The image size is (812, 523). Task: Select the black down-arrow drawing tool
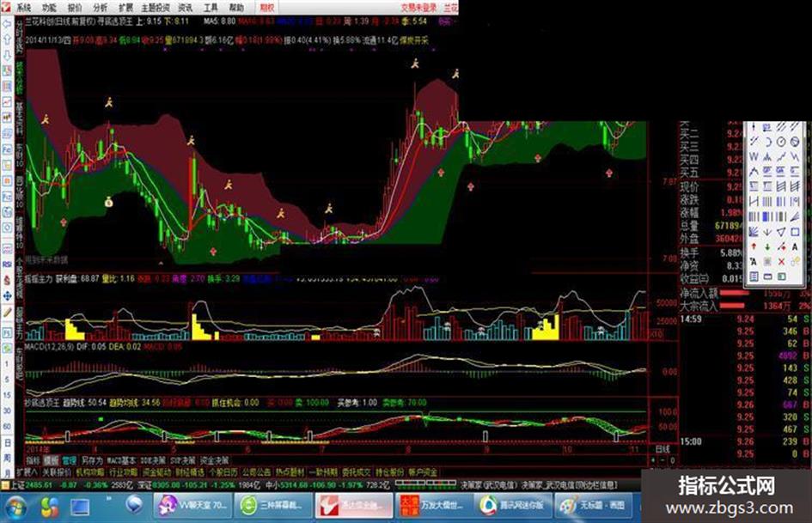click(767, 232)
